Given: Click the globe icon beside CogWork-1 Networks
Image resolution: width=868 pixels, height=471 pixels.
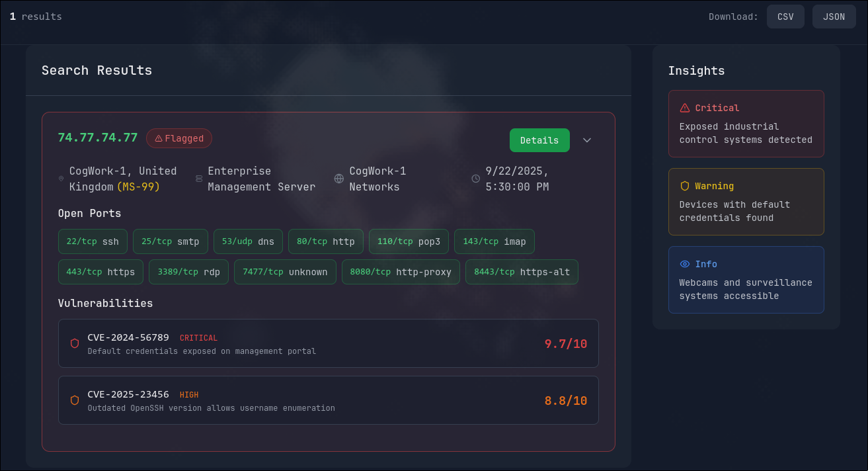Looking at the screenshot, I should pos(339,179).
